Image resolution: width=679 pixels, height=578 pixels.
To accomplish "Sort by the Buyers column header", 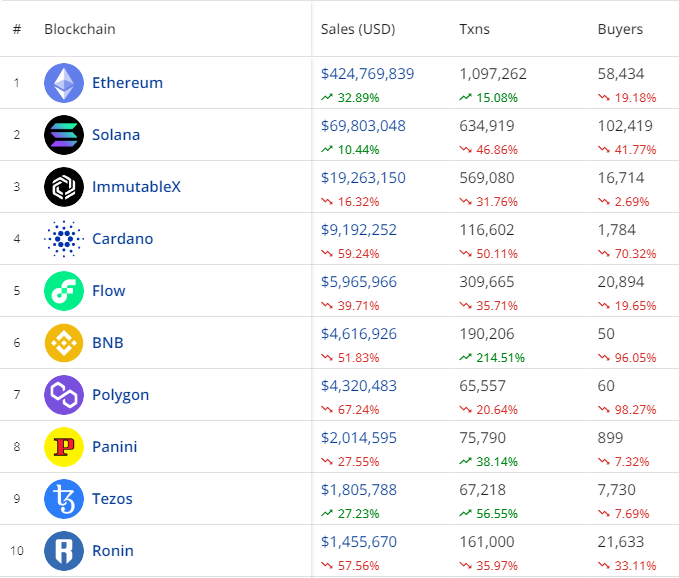I will click(x=620, y=29).
